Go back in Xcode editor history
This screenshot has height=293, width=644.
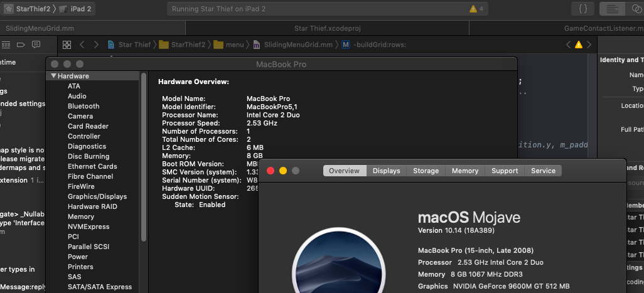(82, 45)
